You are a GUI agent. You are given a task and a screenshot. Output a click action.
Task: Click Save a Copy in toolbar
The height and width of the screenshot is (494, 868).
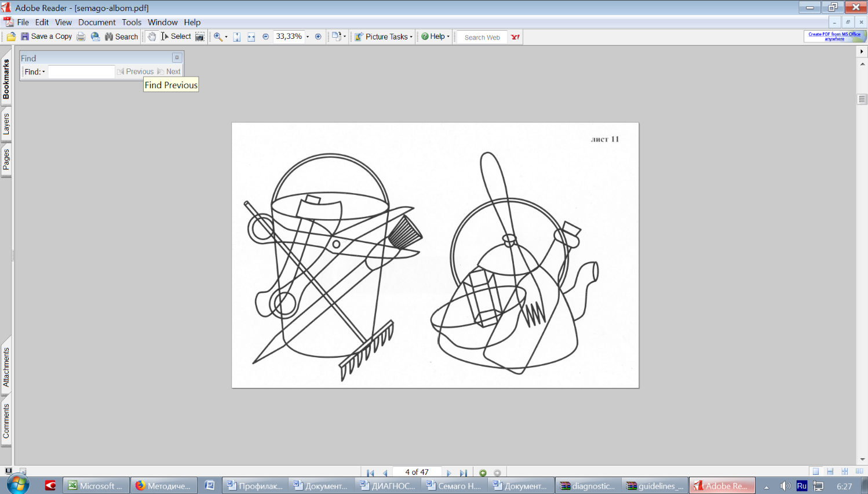46,37
